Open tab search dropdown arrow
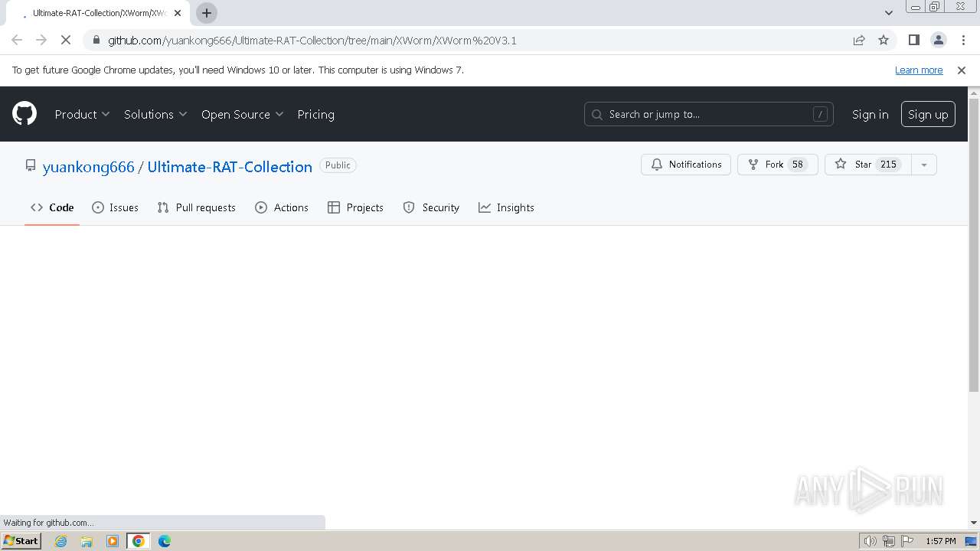This screenshot has height=551, width=980. coord(888,13)
